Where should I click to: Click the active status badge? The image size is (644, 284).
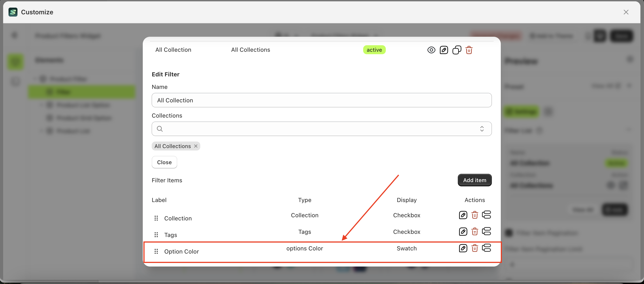click(374, 50)
